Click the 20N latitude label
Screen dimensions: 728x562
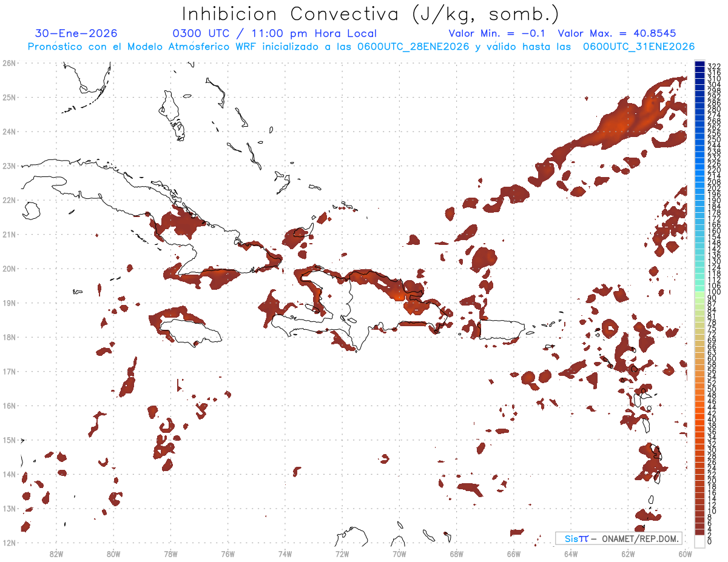point(9,269)
